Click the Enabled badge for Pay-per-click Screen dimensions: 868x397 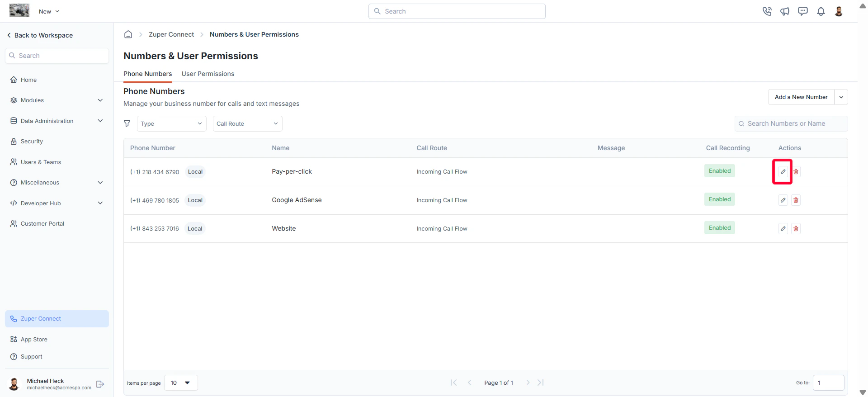coord(720,171)
